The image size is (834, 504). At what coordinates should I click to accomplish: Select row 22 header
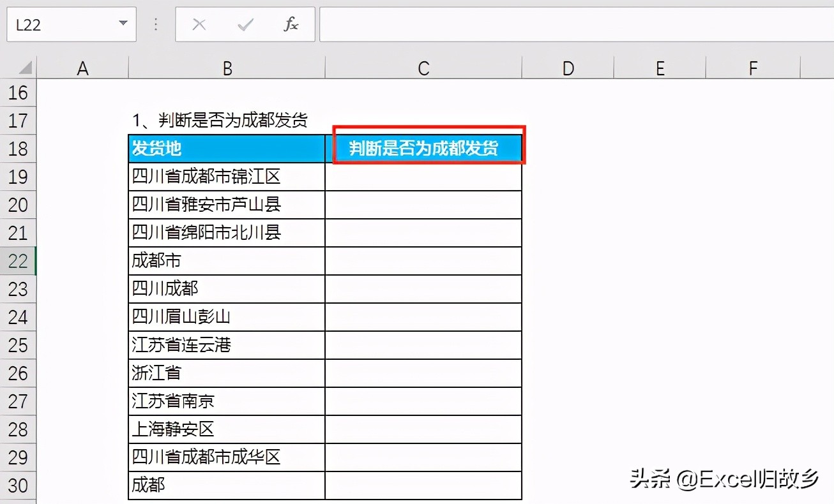18,261
